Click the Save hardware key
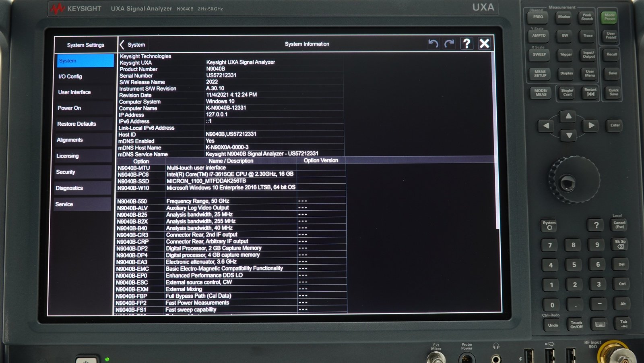This screenshot has height=363, width=644. tap(613, 73)
